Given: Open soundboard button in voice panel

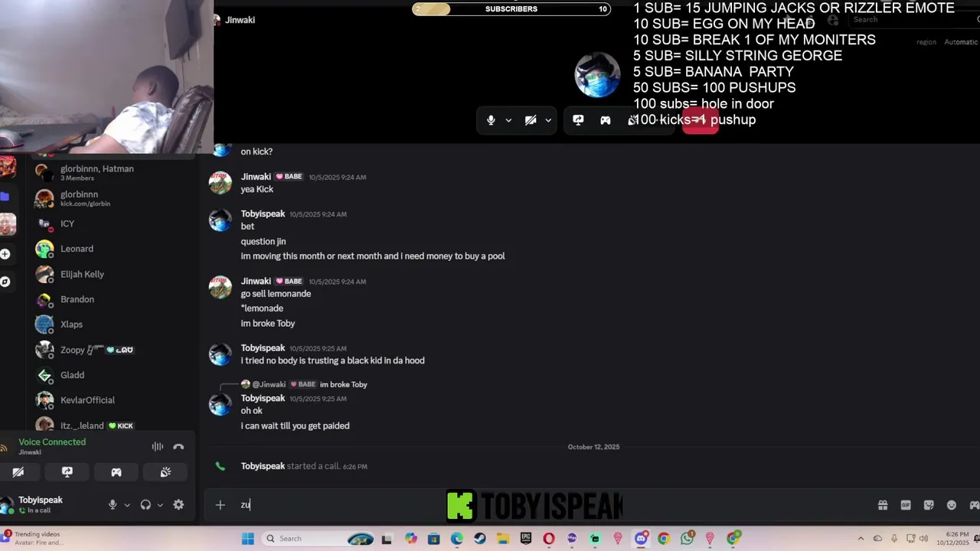Looking at the screenshot, I should (x=165, y=472).
